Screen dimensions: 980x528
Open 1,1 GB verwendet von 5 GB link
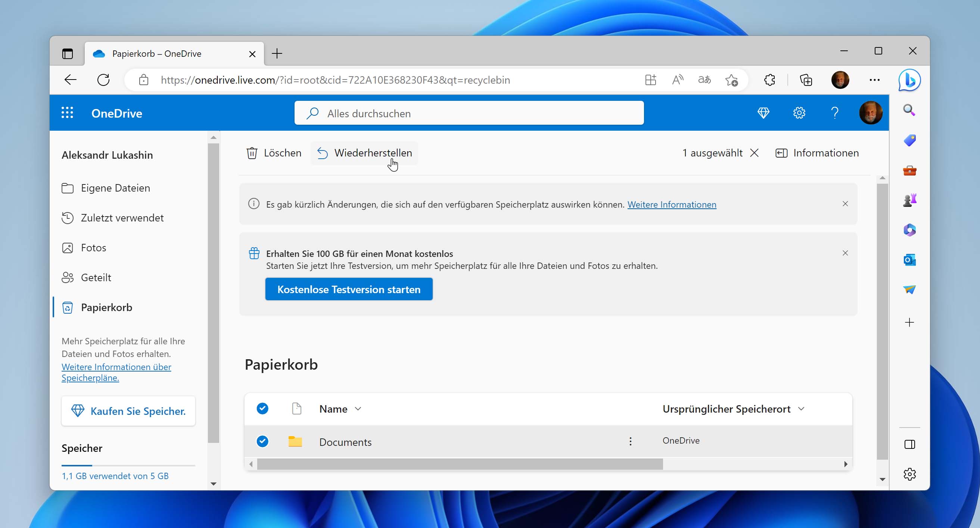click(x=115, y=476)
